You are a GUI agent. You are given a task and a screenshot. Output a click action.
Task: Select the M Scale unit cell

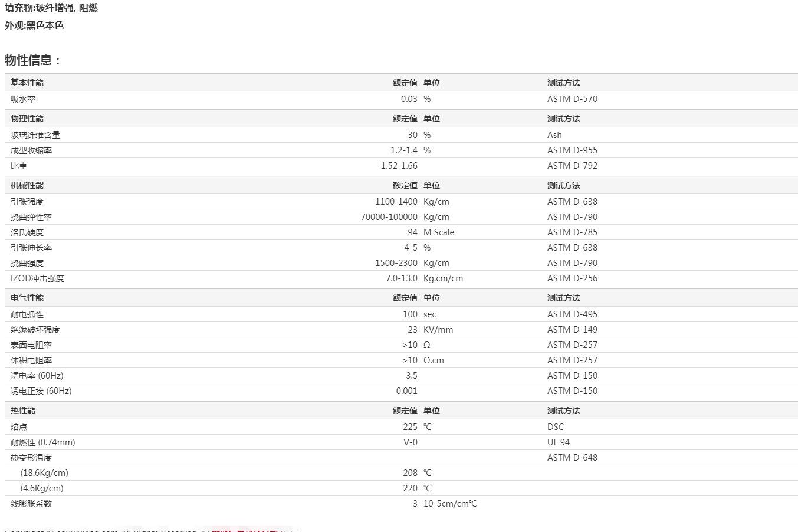coord(438,232)
